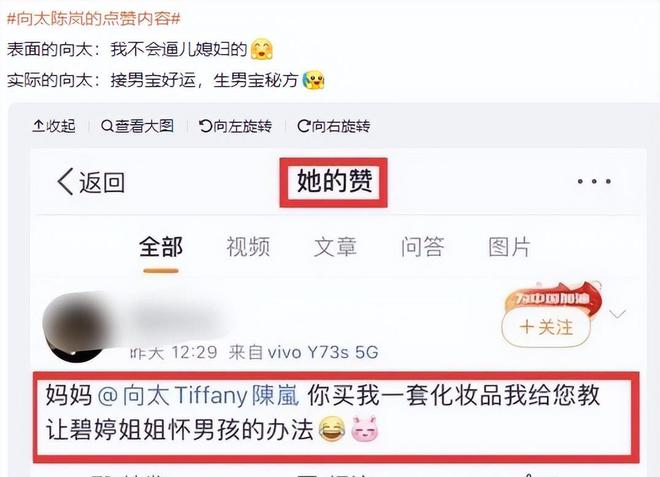Image resolution: width=660 pixels, height=477 pixels.
Task: Collapse the image with 收起
Action: tap(54, 126)
